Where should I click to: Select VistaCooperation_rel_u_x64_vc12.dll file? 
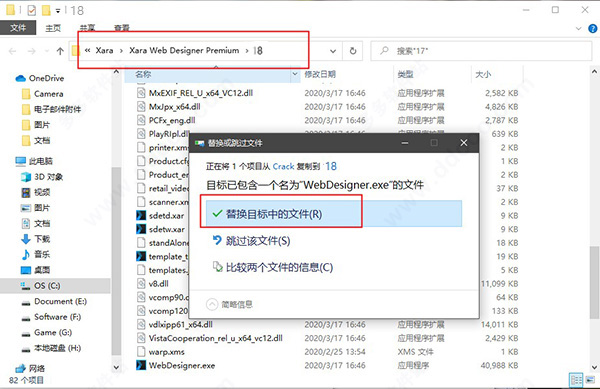(x=215, y=338)
